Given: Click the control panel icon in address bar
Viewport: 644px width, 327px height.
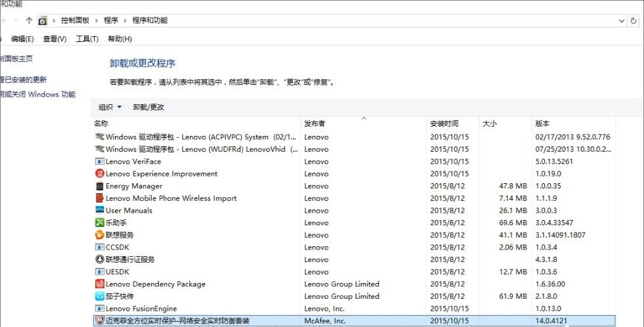Looking at the screenshot, I should click(x=43, y=20).
